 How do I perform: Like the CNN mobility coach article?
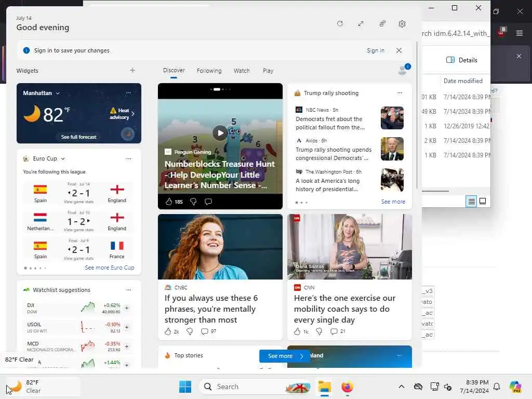click(297, 331)
